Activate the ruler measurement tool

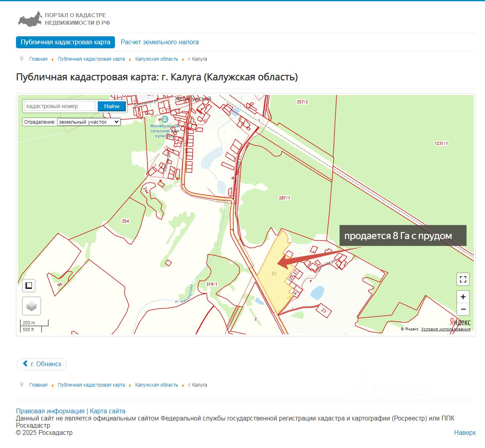29,286
